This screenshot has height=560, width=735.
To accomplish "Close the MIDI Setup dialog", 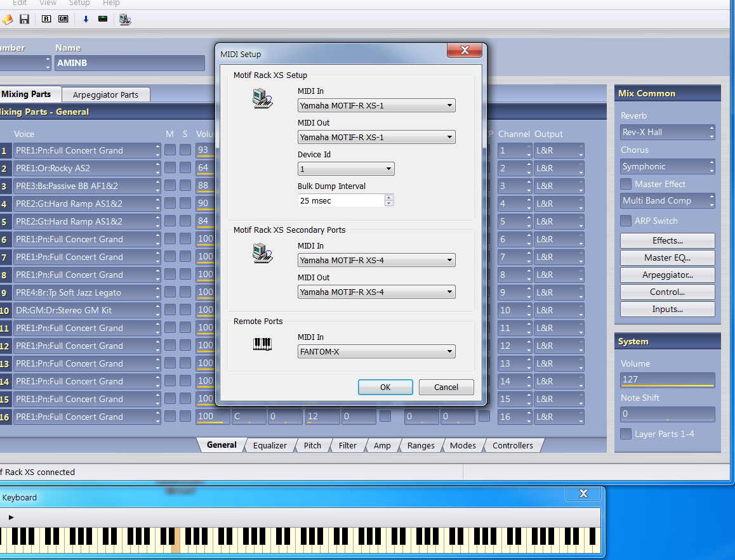I will coord(465,50).
